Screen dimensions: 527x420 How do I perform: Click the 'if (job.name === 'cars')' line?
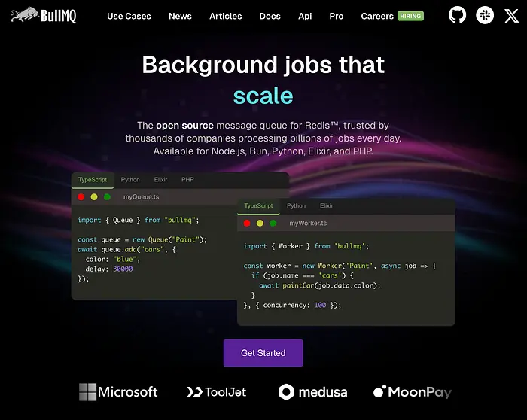(302, 275)
